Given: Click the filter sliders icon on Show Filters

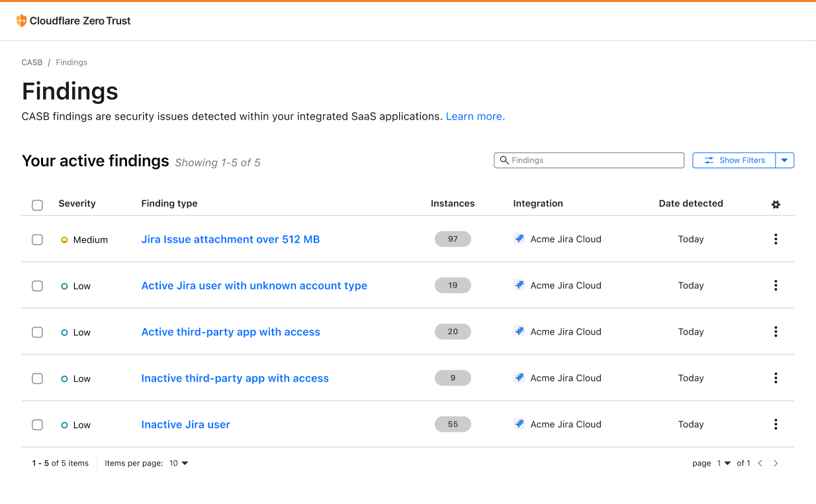Looking at the screenshot, I should click(709, 160).
